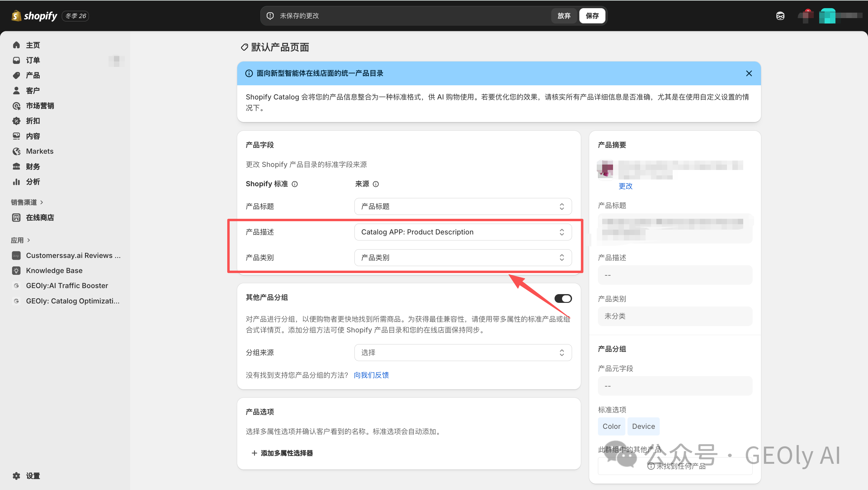
Task: Click the Device standard option tag
Action: [643, 427]
